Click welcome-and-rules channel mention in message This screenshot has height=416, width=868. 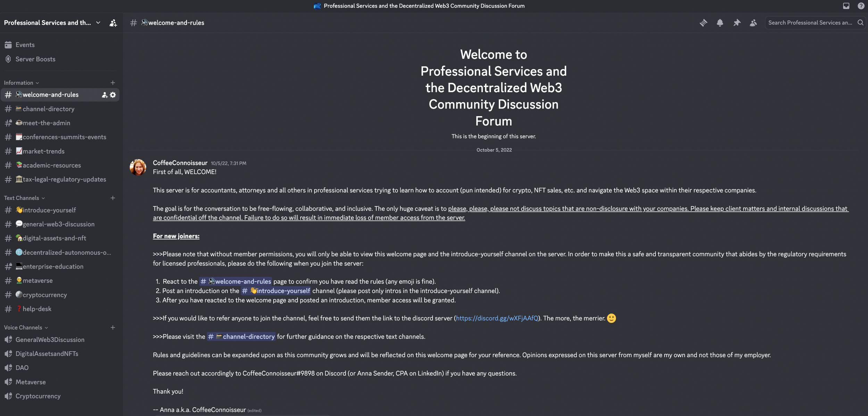coord(236,282)
